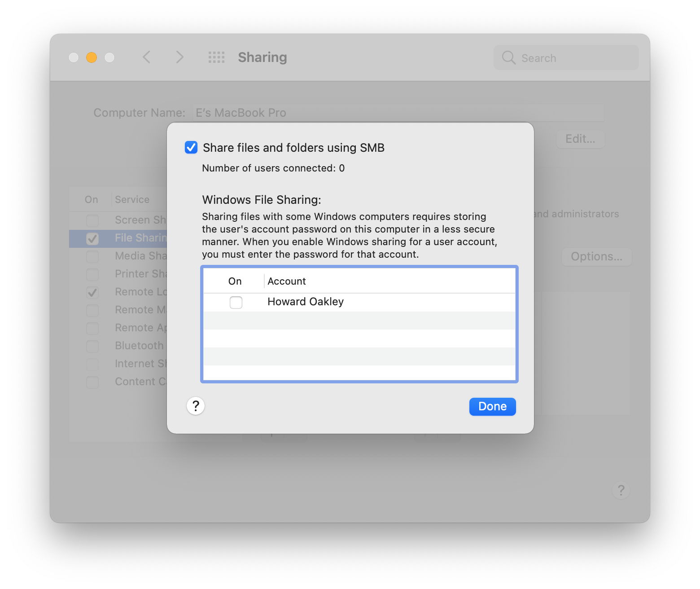Click the back navigation chevron
The image size is (700, 589).
coord(147,57)
